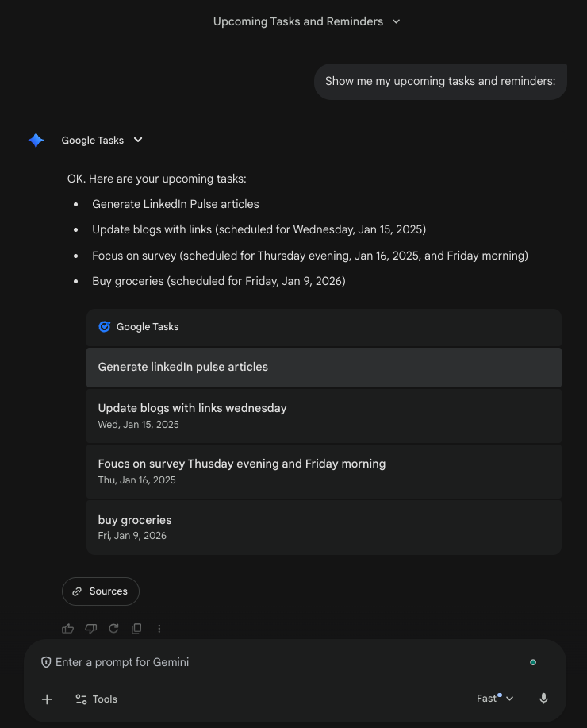Copy the response using the copy icon

click(136, 628)
